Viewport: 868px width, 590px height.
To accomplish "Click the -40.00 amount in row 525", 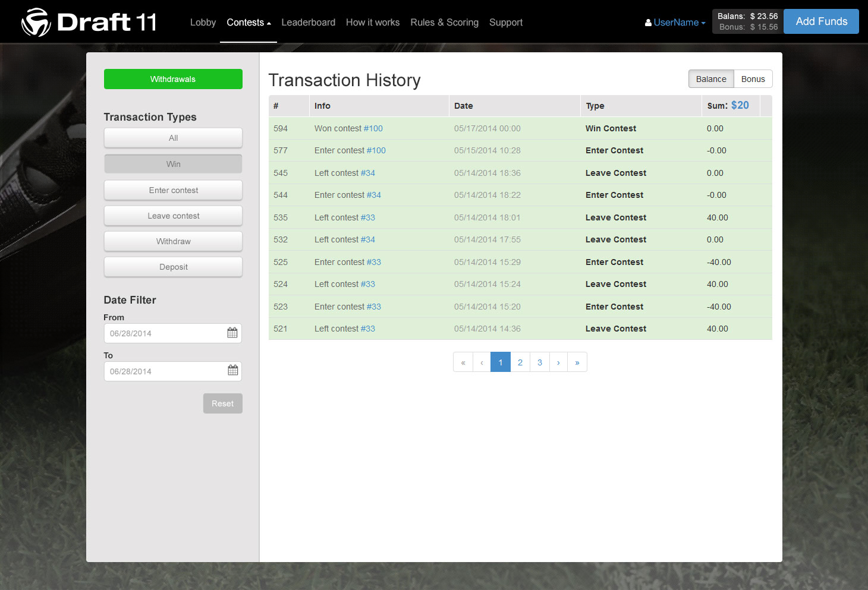I will coord(719,262).
